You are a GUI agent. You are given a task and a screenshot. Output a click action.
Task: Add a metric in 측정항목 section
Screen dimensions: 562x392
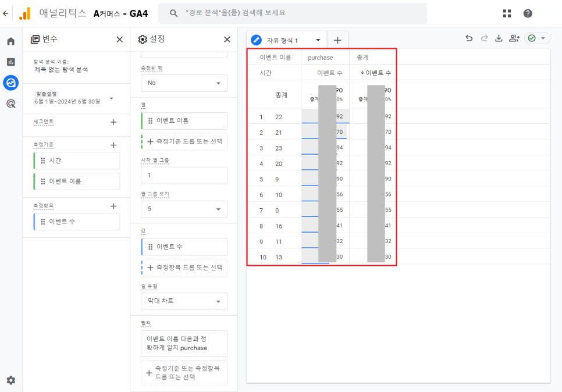click(x=113, y=206)
